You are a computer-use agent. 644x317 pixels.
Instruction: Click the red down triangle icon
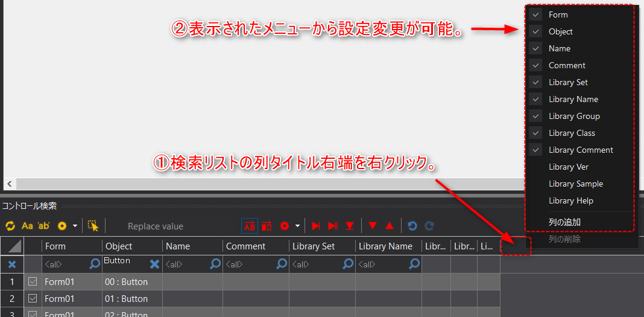click(373, 226)
